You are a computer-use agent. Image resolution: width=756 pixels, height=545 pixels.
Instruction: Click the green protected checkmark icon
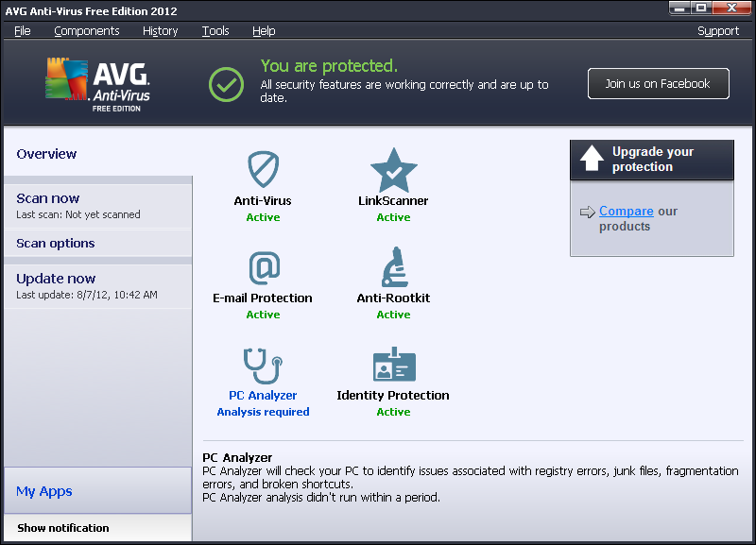(226, 84)
